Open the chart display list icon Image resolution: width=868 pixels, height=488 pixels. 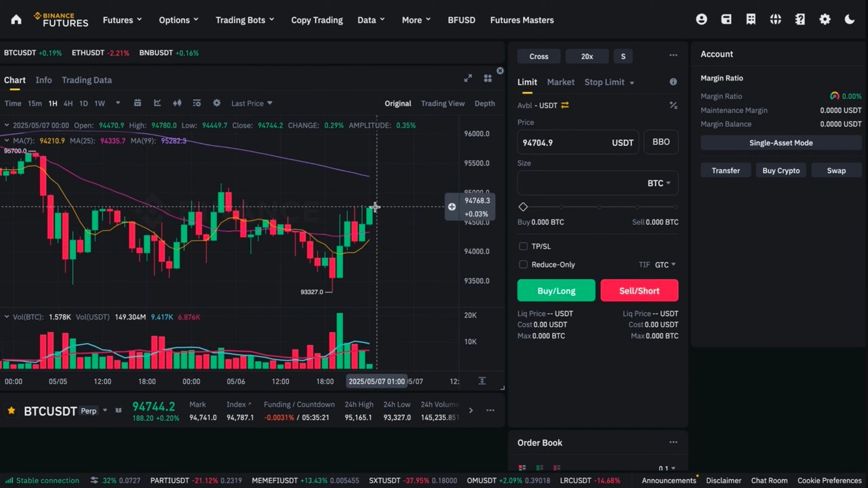(x=197, y=103)
